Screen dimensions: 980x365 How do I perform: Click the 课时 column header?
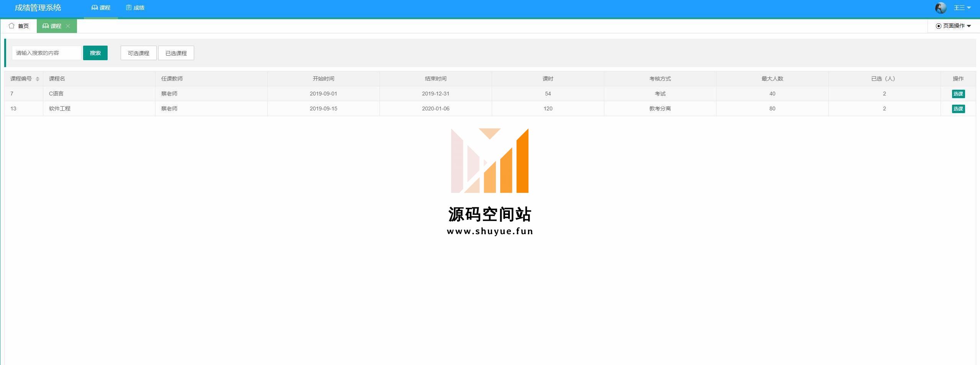point(548,79)
